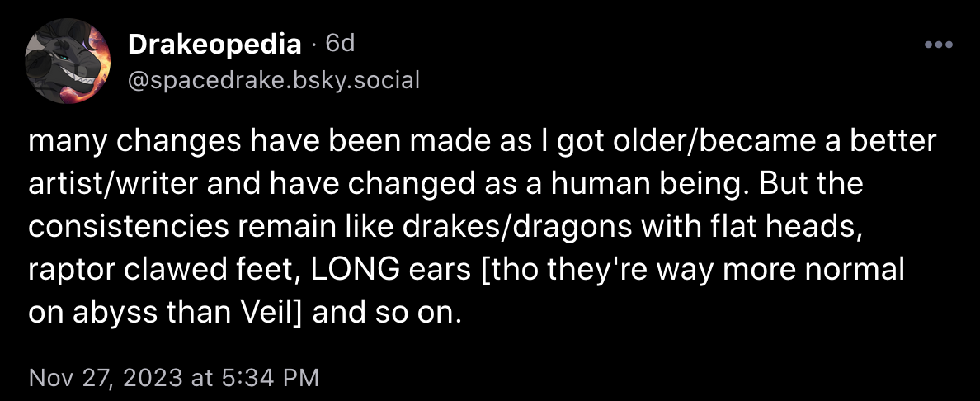The height and width of the screenshot is (401, 980).
Task: Click the 6d relative timestamp
Action: [340, 44]
